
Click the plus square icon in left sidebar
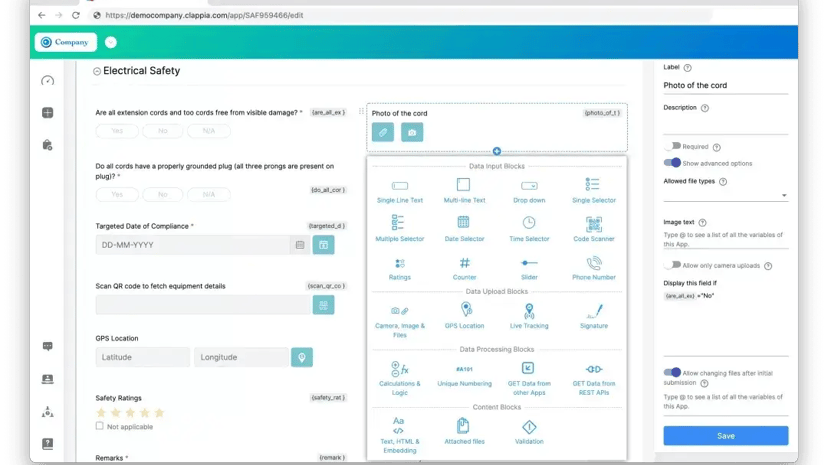[48, 113]
